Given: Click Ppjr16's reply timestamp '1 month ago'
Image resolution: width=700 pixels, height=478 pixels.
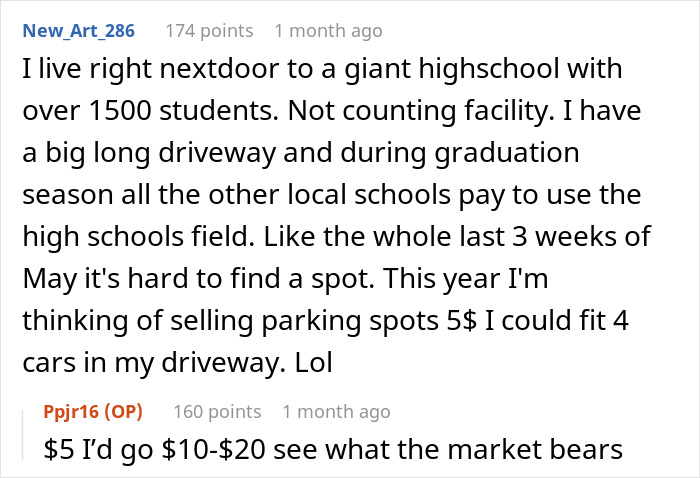Looking at the screenshot, I should [336, 411].
